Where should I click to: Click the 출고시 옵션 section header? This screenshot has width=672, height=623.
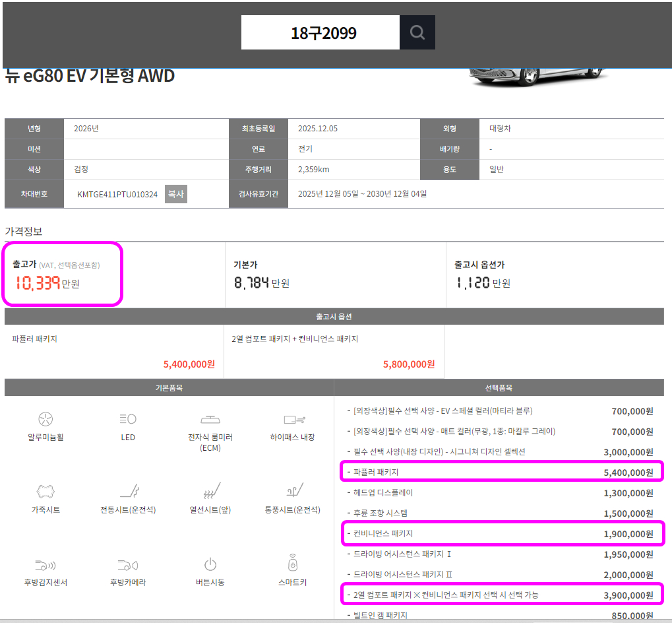pos(334,316)
